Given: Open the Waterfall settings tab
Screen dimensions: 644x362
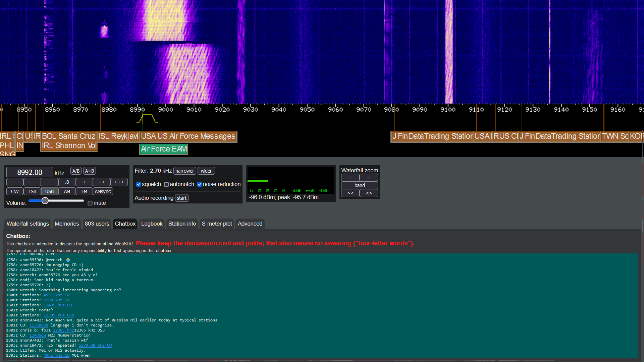Looking at the screenshot, I should (28, 224).
